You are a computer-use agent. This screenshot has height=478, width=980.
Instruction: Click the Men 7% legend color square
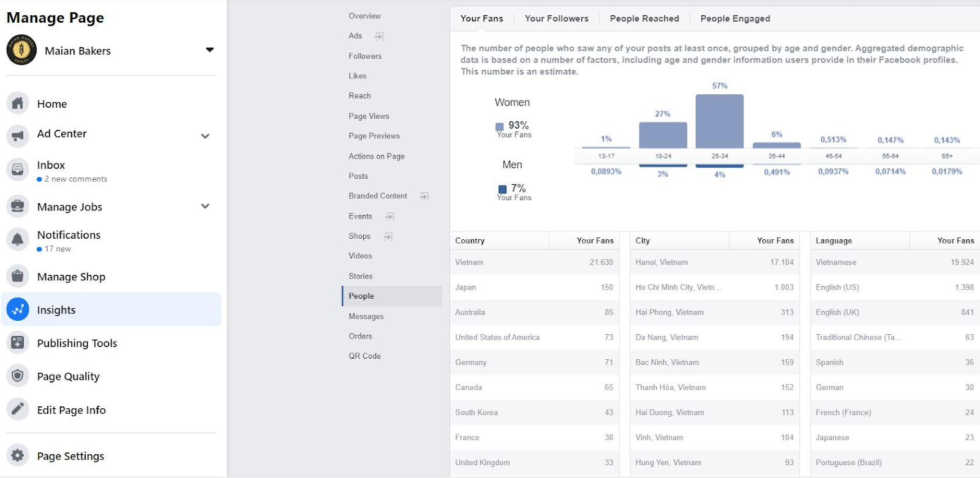click(502, 190)
